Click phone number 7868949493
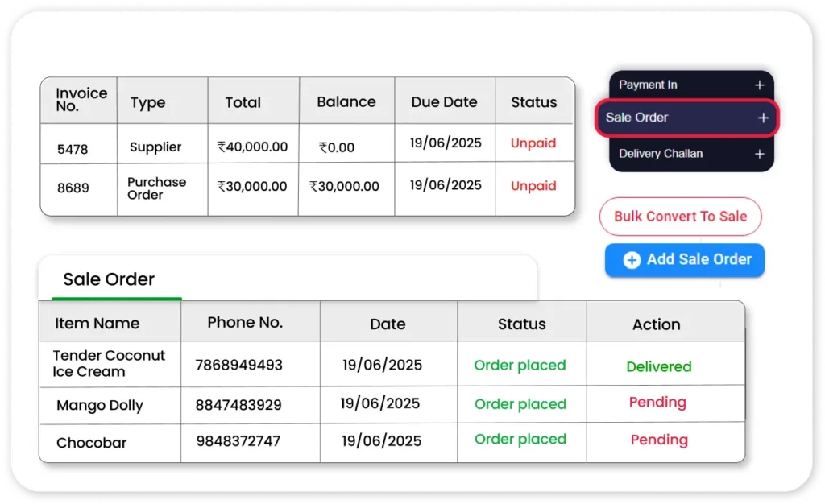The height and width of the screenshot is (504, 825). coord(238,366)
